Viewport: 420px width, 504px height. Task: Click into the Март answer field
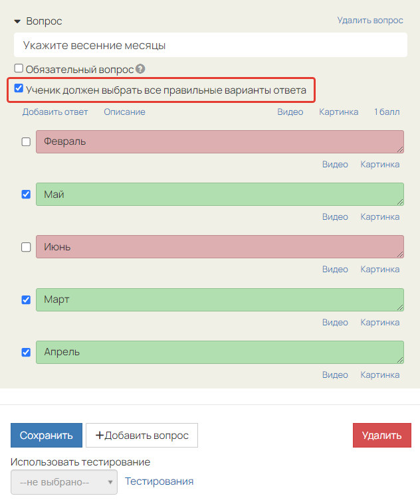click(x=219, y=299)
